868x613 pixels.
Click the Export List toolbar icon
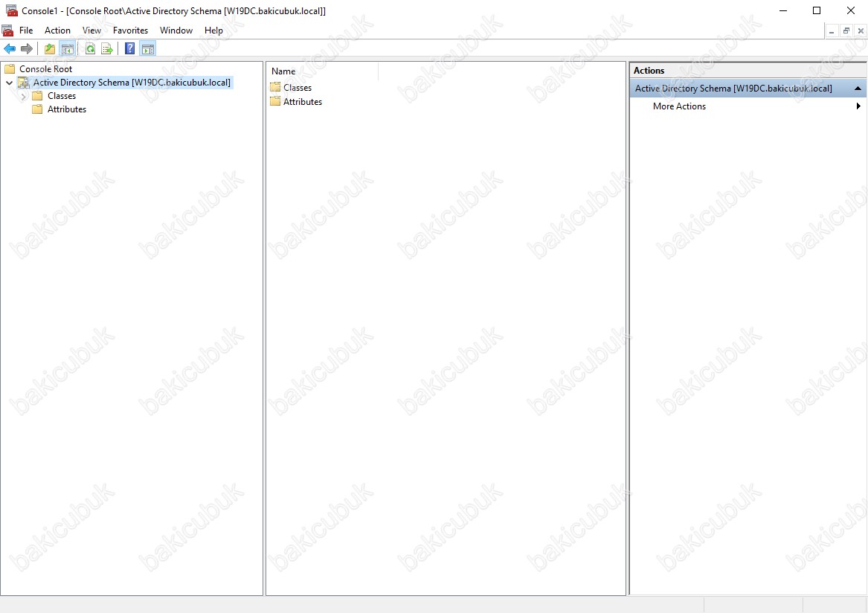coord(107,49)
